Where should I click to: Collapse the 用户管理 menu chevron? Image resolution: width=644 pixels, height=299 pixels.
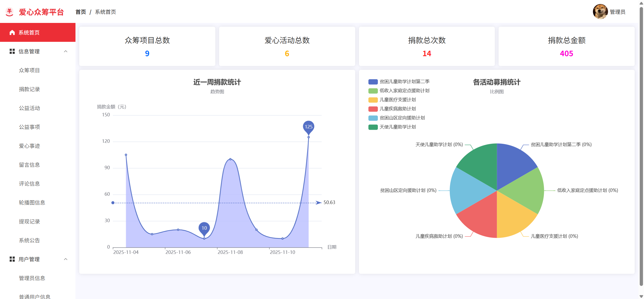66,259
